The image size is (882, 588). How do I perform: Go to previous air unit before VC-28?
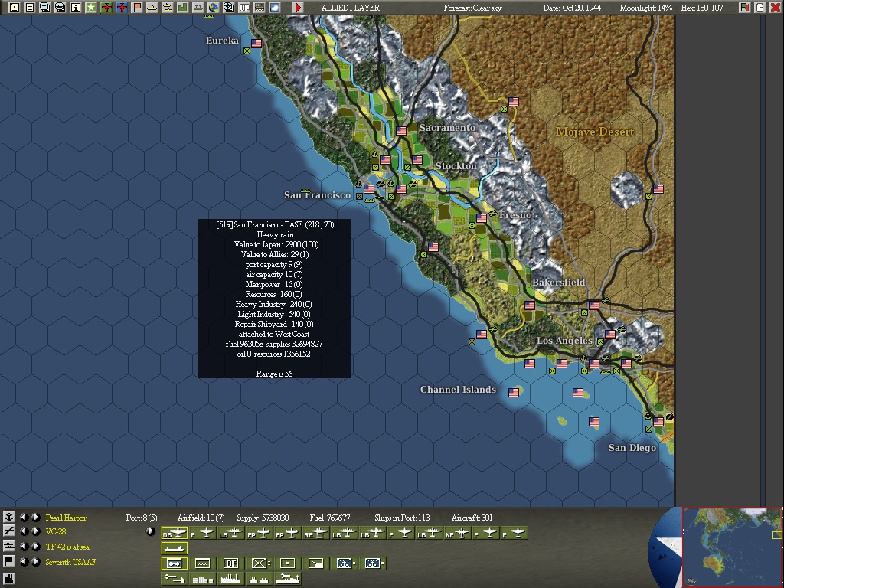coord(24,531)
